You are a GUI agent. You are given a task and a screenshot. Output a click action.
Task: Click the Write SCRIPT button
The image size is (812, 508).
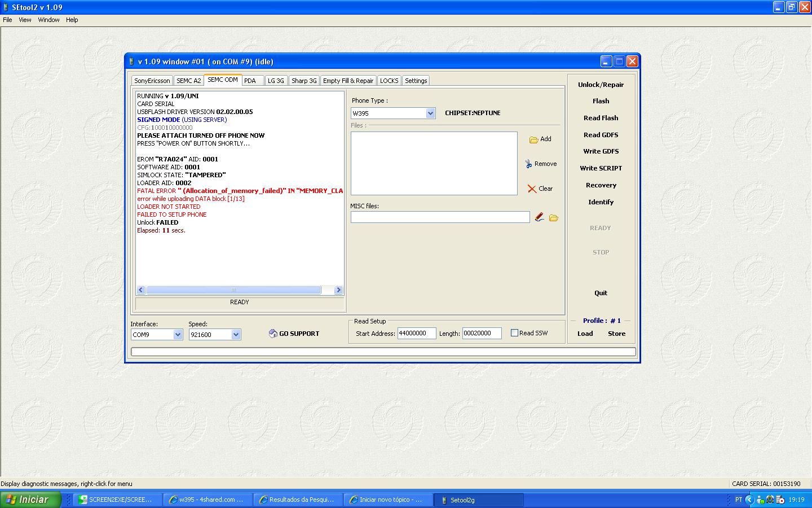[x=601, y=168]
